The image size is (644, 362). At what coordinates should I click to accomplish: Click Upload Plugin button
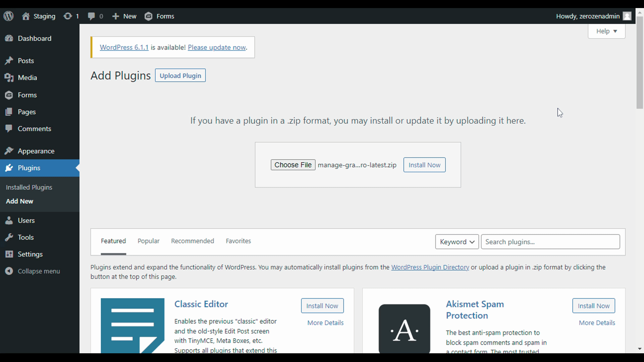point(180,75)
